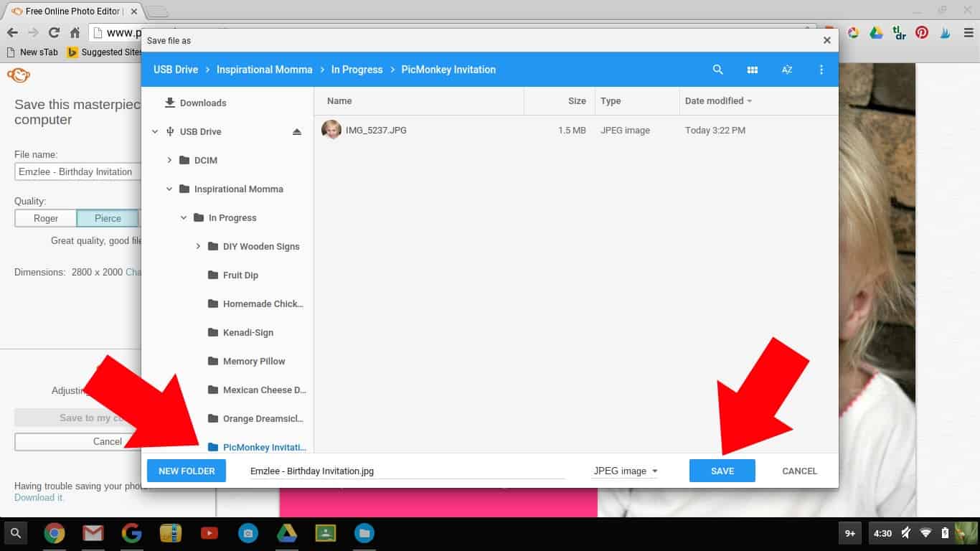Go to Inspirational Momma in breadcrumb
Screen dimensions: 980x551
pos(264,70)
